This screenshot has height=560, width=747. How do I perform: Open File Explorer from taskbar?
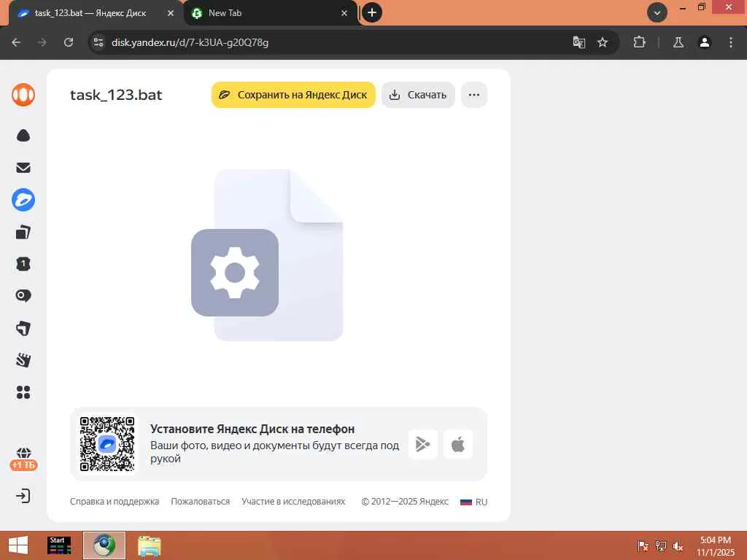click(149, 545)
